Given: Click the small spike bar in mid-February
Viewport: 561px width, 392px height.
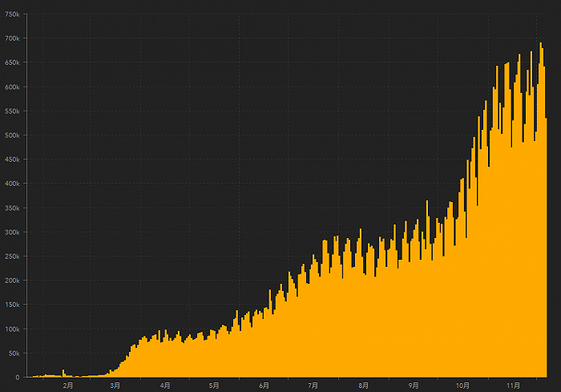Looking at the screenshot, I should [63, 374].
